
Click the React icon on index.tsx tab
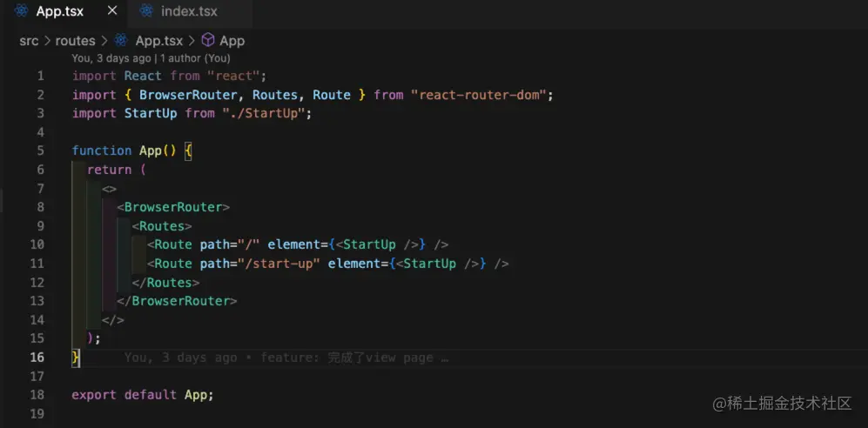coord(146,10)
